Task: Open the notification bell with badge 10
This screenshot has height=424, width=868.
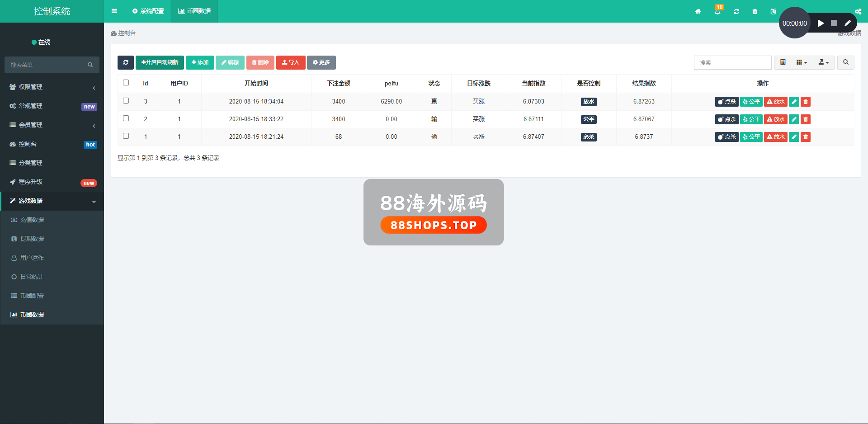Action: (x=717, y=11)
